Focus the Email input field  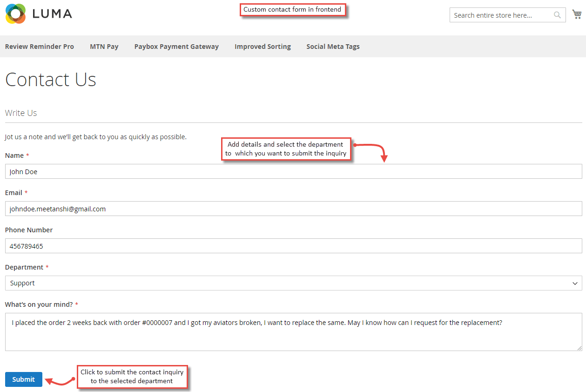tap(293, 208)
